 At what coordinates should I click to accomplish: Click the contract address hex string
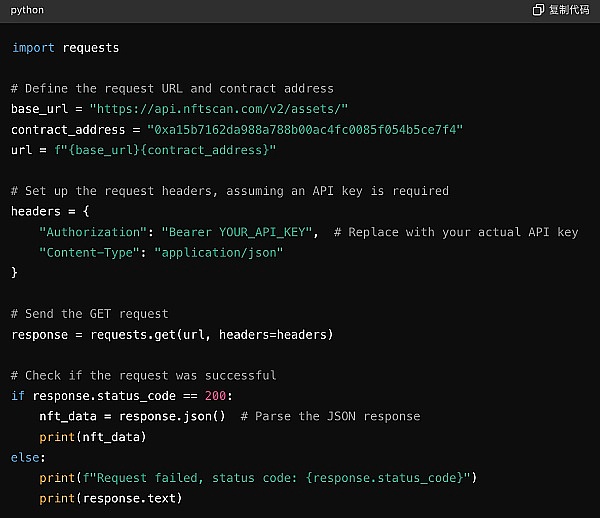coord(305,130)
